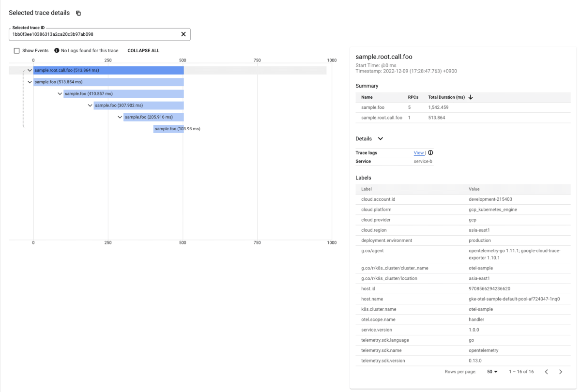Image resolution: width=581 pixels, height=392 pixels.
Task: Select the sample.root.call.foo (513.864 ms) bar
Action: click(108, 70)
